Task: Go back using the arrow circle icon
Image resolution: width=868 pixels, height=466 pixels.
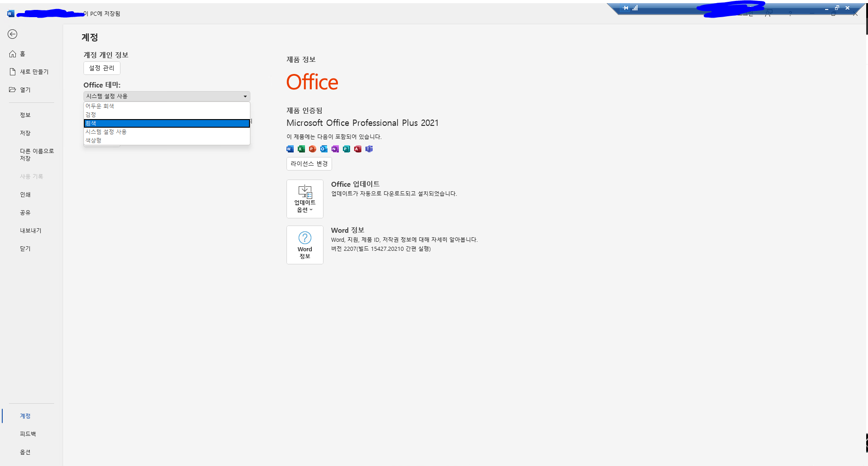Action: tap(13, 34)
